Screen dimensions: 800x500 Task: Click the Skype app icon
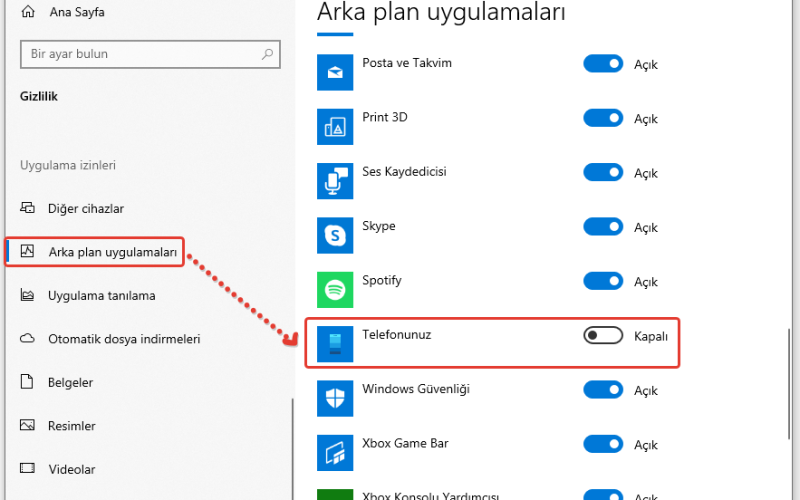pos(335,235)
